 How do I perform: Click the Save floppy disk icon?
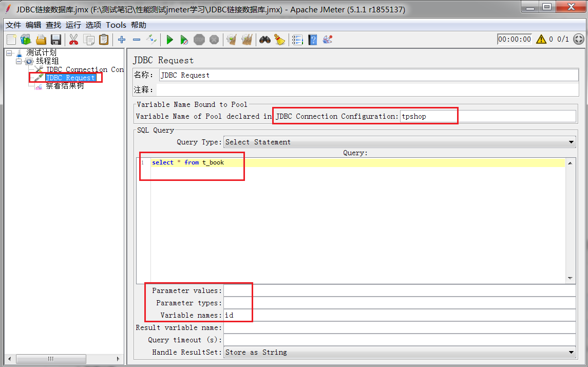pyautogui.click(x=56, y=40)
